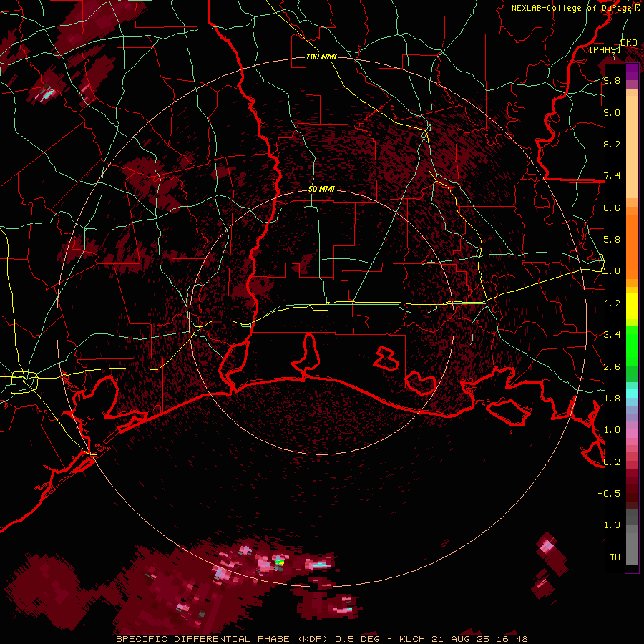Select the 8.2 value on the color scale
This screenshot has height=644, width=644.
(612, 144)
